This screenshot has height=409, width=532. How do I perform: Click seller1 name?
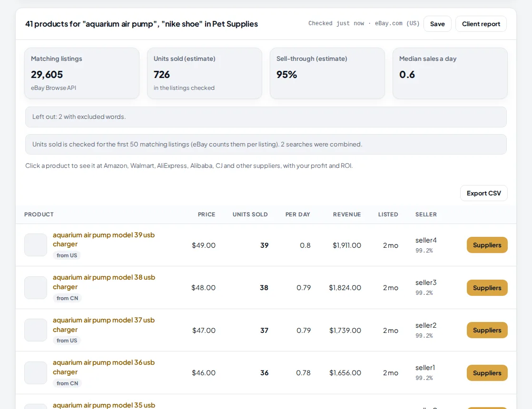(x=425, y=368)
